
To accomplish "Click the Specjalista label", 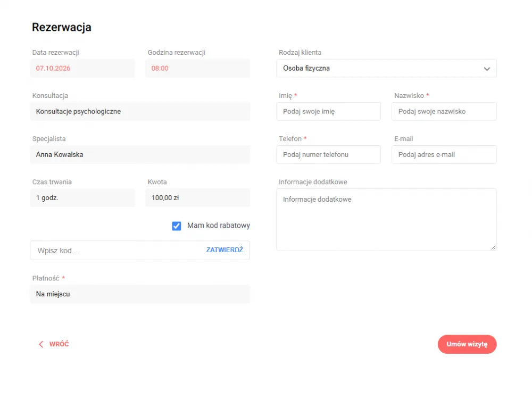I will [49, 139].
